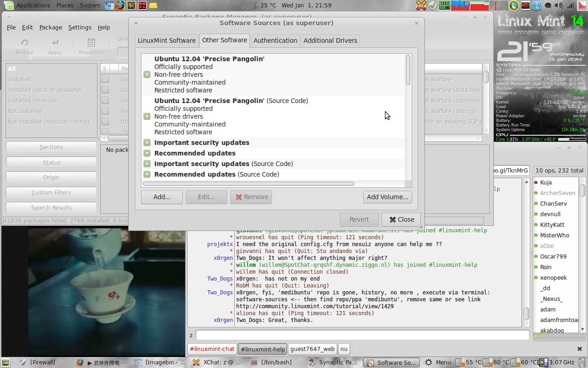Open the Synaptic Help menu
Screen dimensions: 588x368
click(104, 27)
